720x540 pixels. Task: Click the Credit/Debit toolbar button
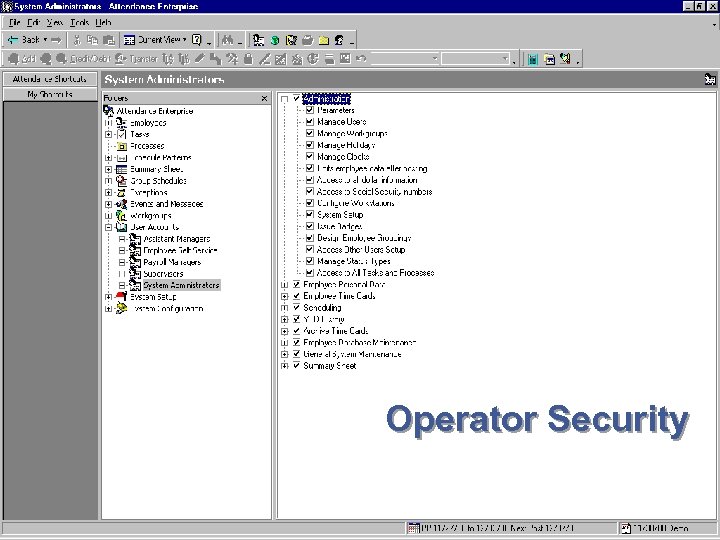coord(83,59)
